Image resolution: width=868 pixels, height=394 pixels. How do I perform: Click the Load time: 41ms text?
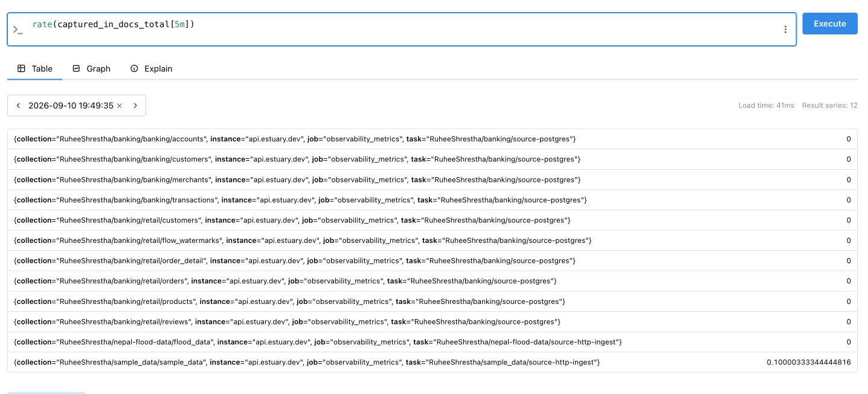tap(766, 105)
